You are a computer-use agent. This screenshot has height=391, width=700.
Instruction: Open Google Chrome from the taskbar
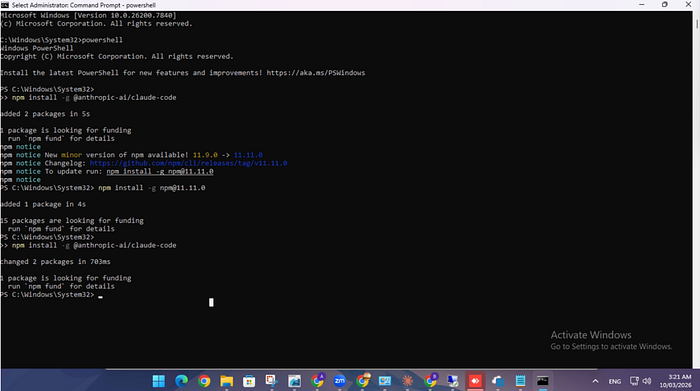pyautogui.click(x=204, y=381)
